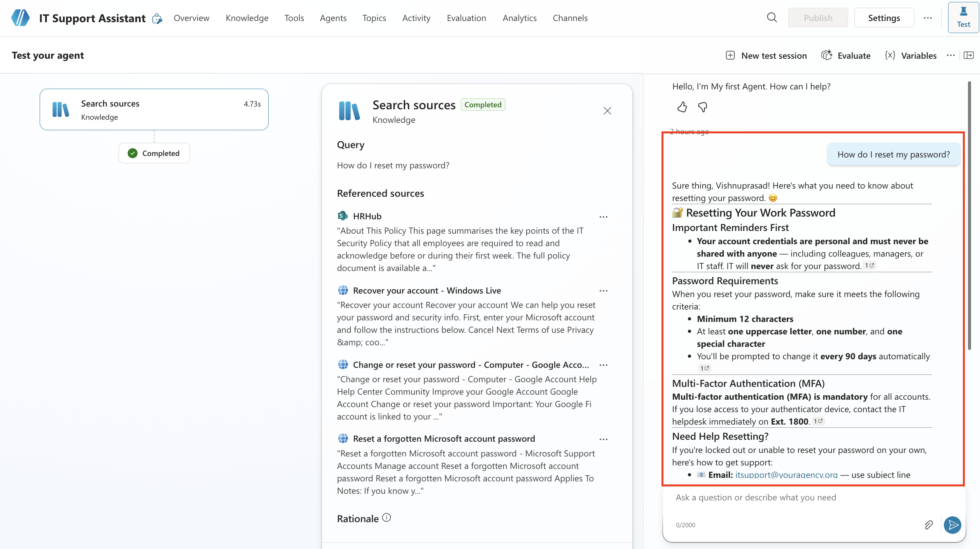This screenshot has width=980, height=549.
Task: Start a New test session
Action: click(x=766, y=56)
